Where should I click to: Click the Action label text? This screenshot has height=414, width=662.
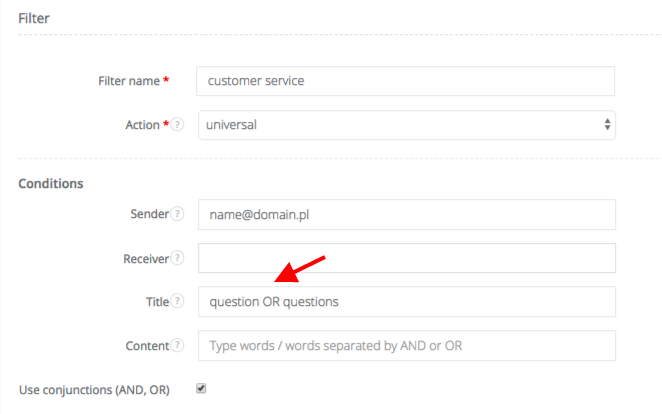[143, 125]
